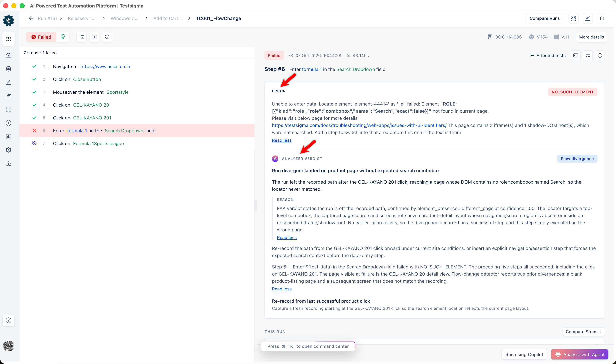Open the nine-dot apps grid in sidebar
This screenshot has width=616, height=364.
coord(9,39)
